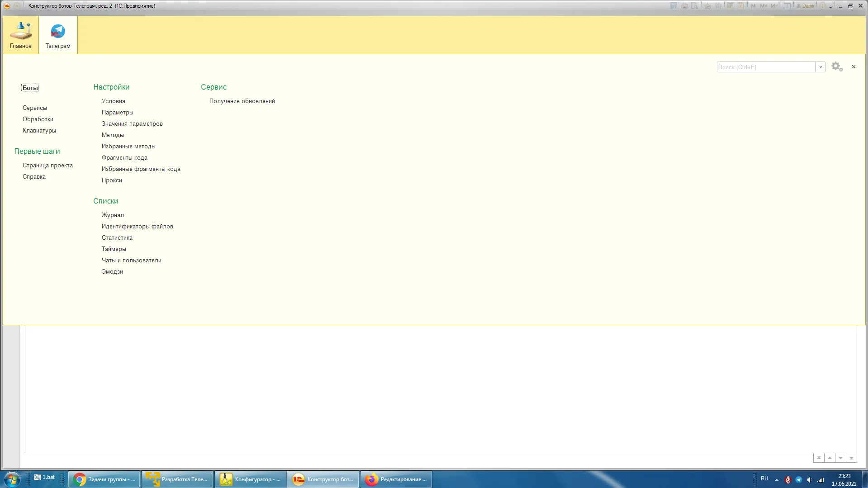Open Чаты и пользователи list
This screenshot has width=868, height=488.
click(131, 261)
